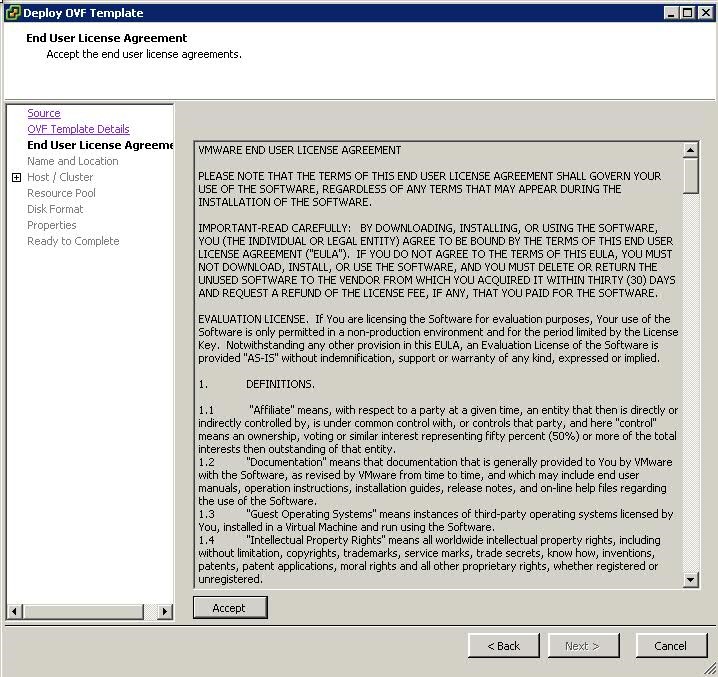Viewport: 718px width, 677px height.
Task: Click the step list scroll left arrow
Action: [x=15, y=611]
